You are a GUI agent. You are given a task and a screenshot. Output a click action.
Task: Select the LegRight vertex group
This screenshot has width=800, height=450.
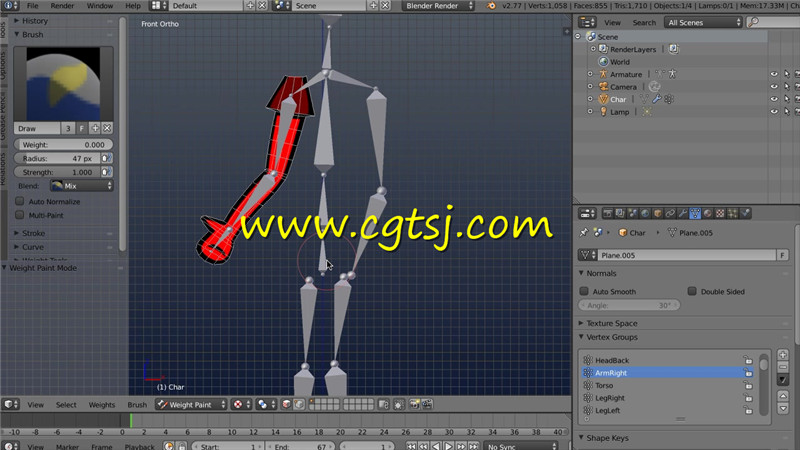point(668,398)
